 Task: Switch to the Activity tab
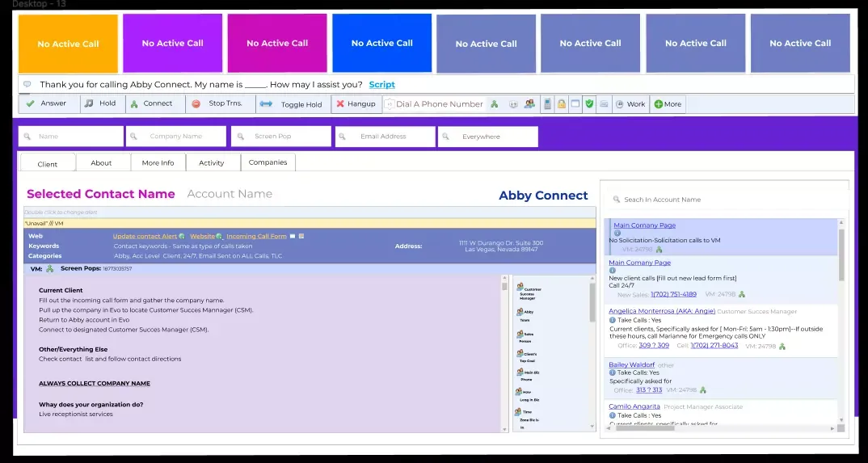(x=212, y=162)
